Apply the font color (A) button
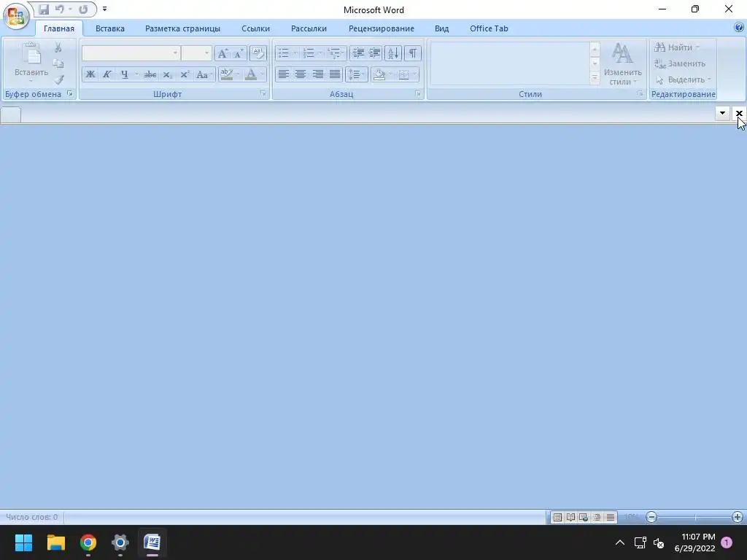The image size is (747, 560). click(251, 74)
